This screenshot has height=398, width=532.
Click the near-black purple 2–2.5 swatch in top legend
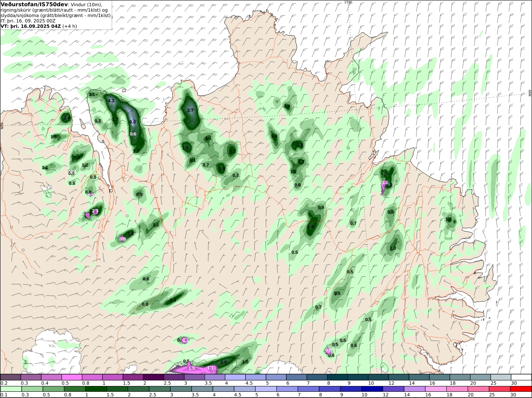153,377
